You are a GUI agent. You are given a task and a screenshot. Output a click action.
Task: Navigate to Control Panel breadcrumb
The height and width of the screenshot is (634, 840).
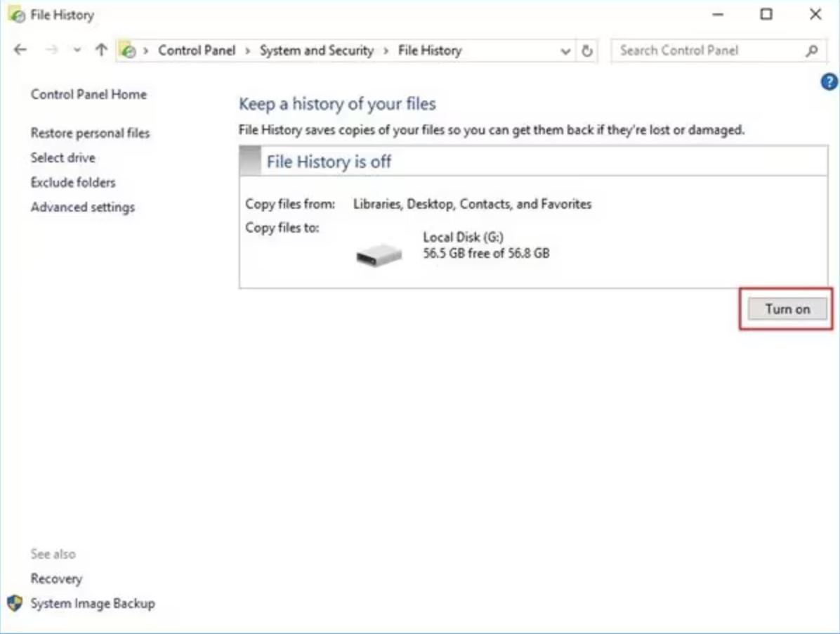click(197, 50)
